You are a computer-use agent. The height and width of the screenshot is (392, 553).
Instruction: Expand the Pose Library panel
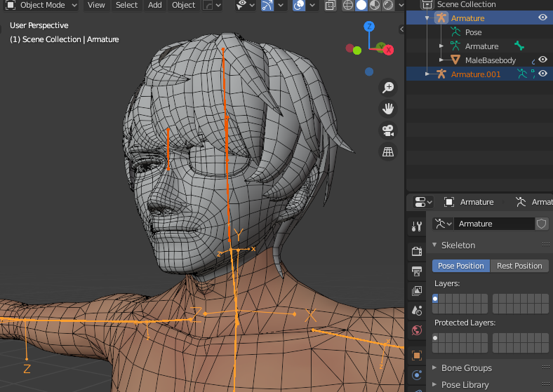[465, 384]
